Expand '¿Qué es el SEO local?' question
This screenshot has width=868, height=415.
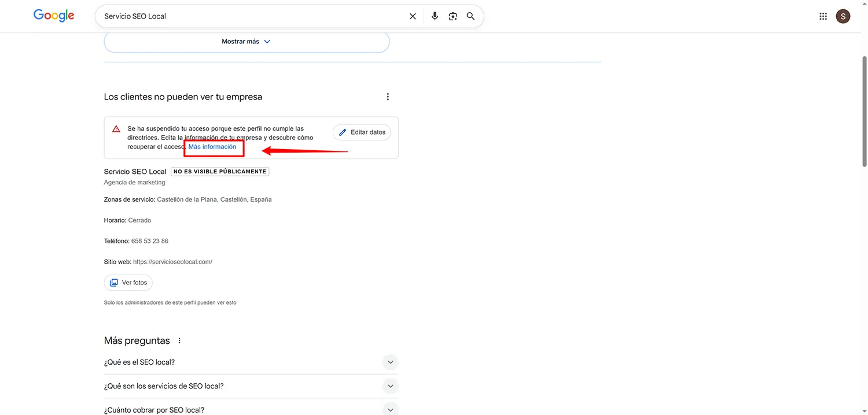click(251, 362)
